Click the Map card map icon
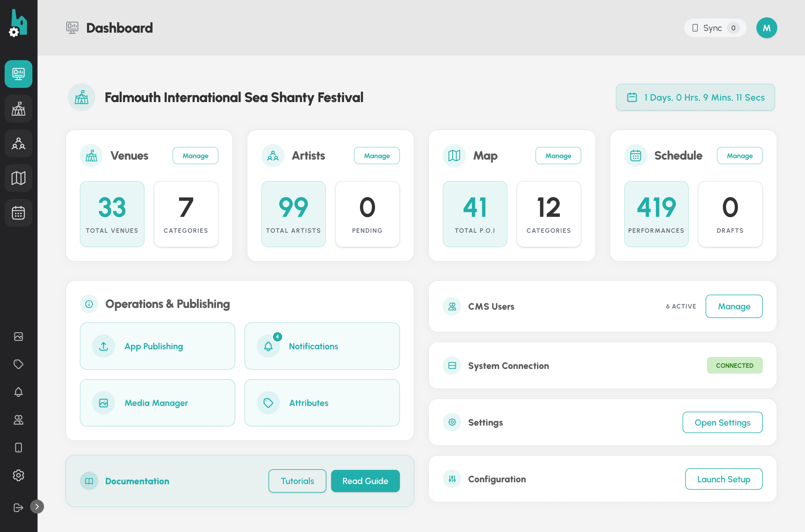Screen dimensions: 805x532 pos(454,156)
